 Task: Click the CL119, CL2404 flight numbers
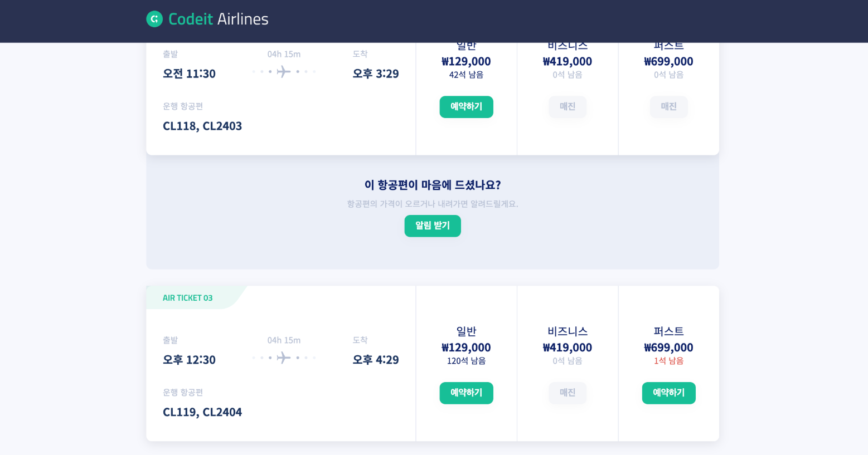tap(202, 412)
